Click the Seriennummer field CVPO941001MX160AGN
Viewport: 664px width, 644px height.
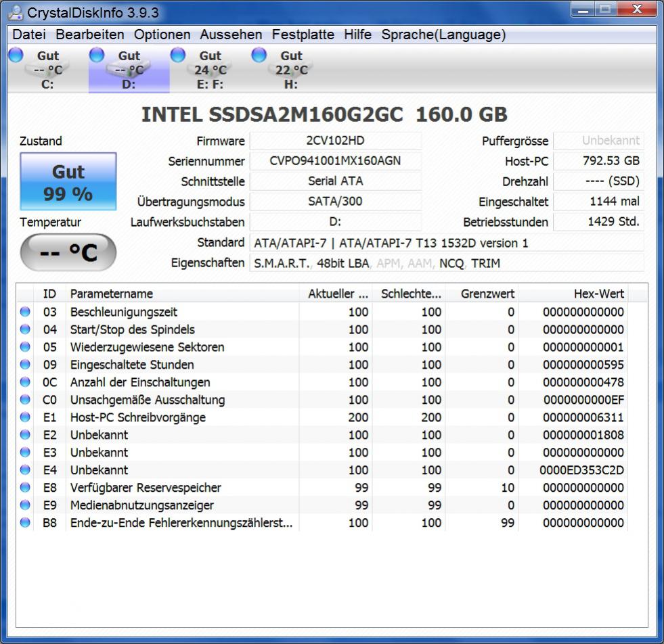point(336,161)
